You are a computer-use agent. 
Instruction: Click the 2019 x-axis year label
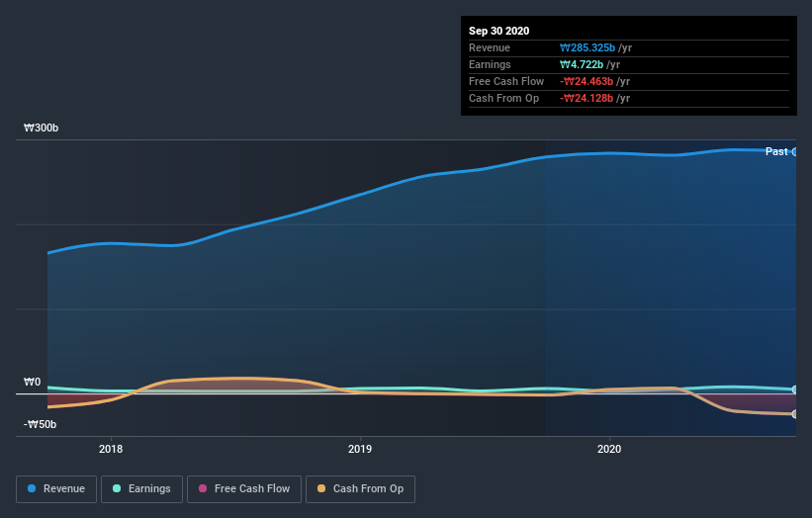[360, 449]
